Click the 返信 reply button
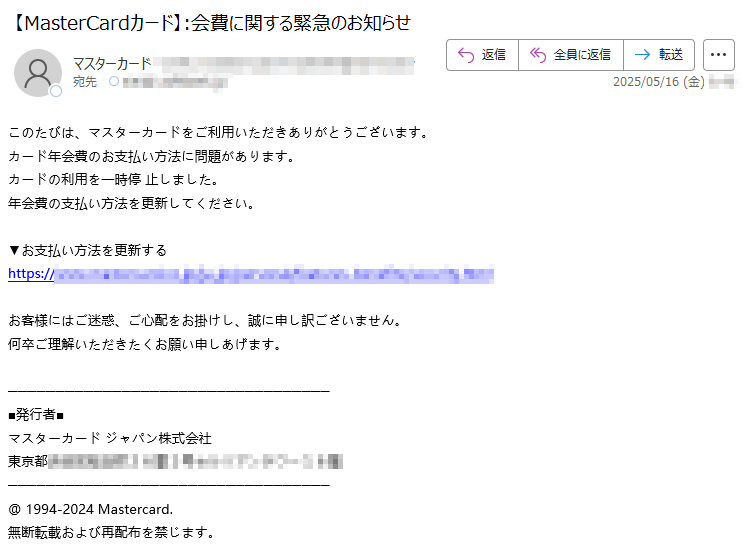This screenshot has width=743, height=549. 482,55
